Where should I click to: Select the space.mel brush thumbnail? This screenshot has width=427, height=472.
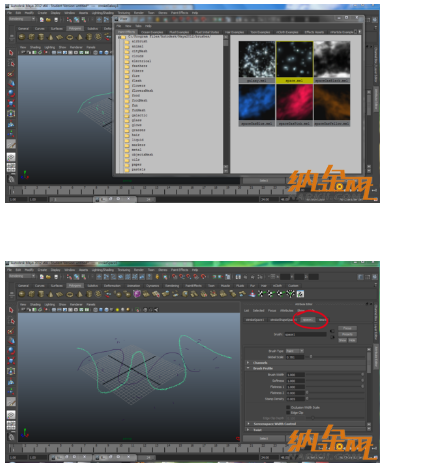(294, 62)
